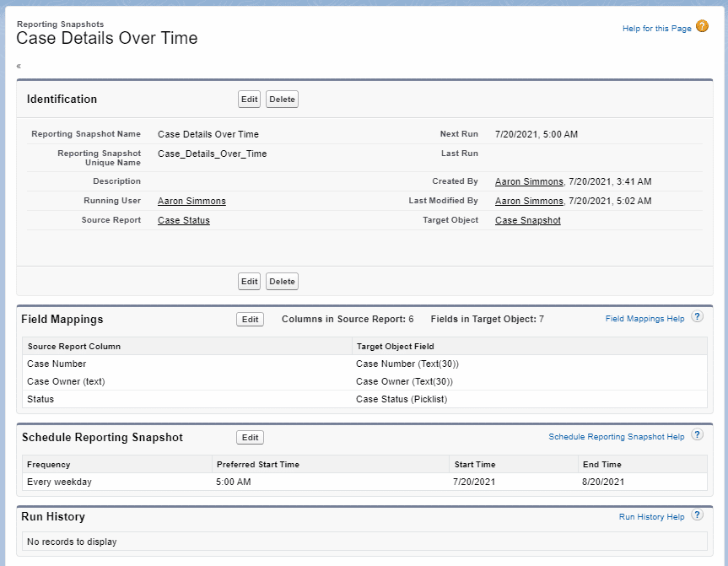
Task: Click the Delete button at bottom of Identification section
Action: click(x=283, y=282)
